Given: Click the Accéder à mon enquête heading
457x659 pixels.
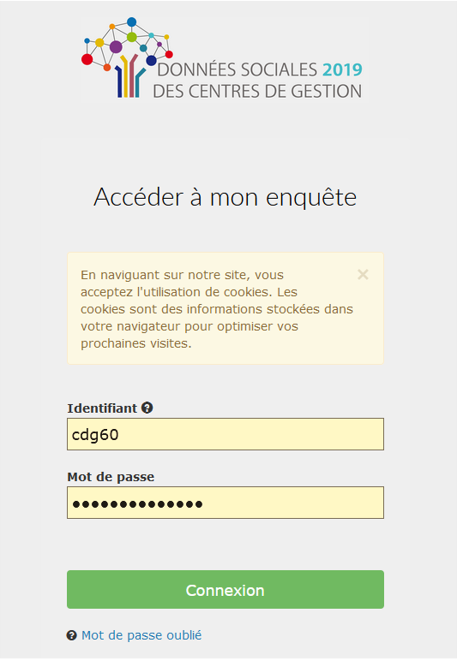Looking at the screenshot, I should pos(225,197).
